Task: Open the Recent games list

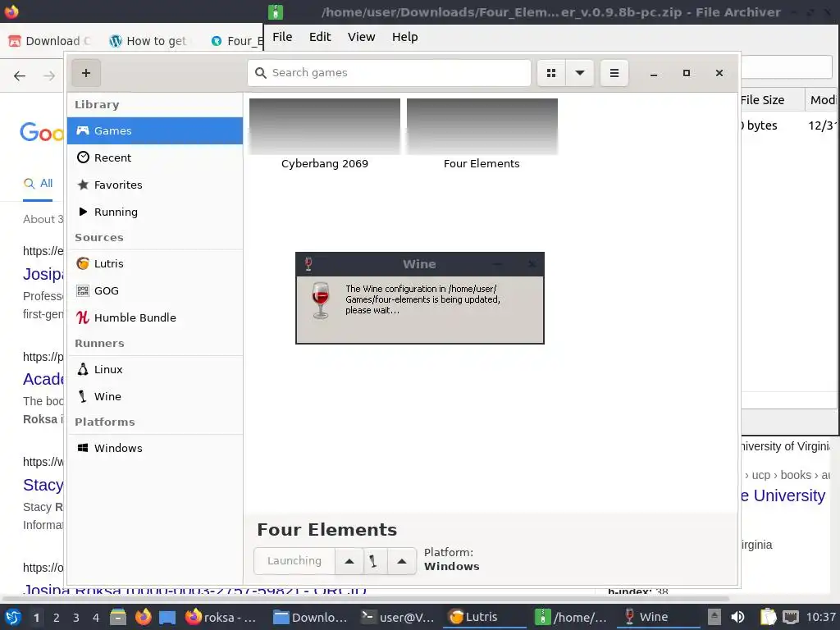Action: 155,157
